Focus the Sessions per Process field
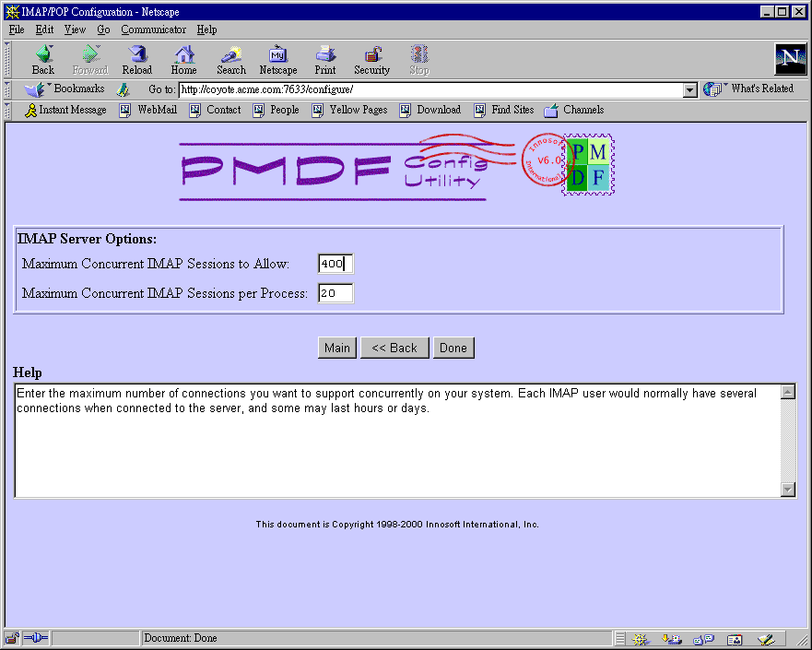The width and height of the screenshot is (812, 650). click(335, 293)
